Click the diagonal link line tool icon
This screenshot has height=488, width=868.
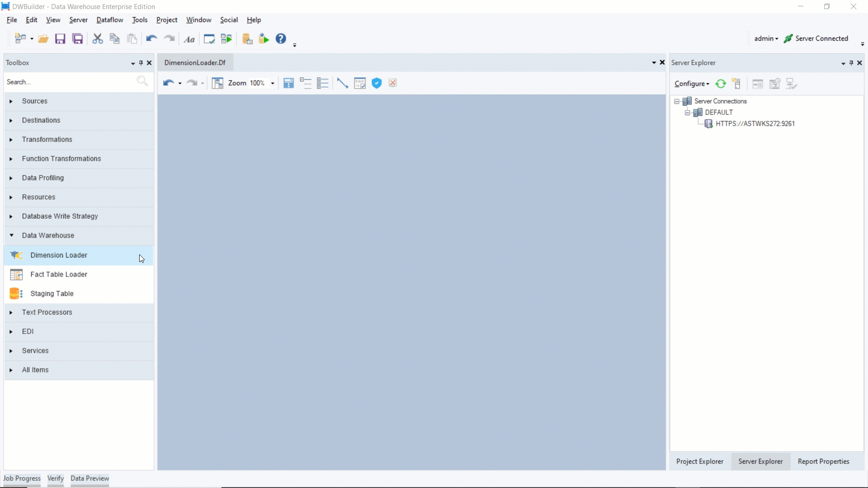tap(342, 83)
